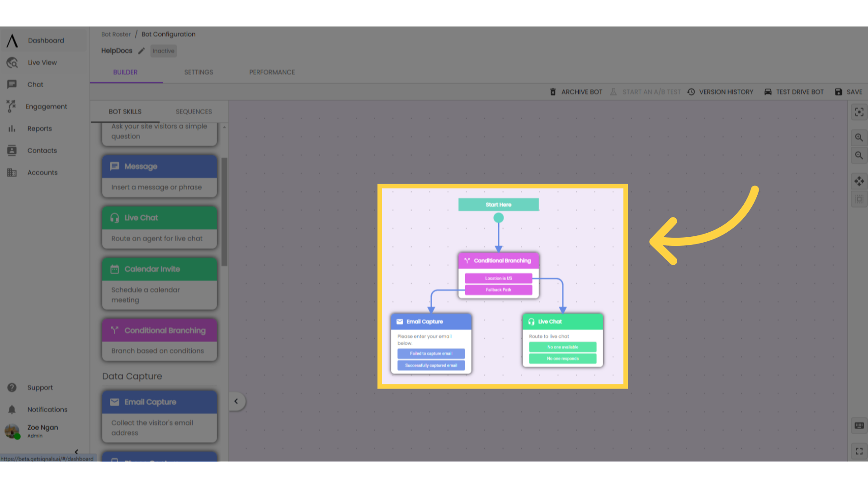The width and height of the screenshot is (868, 488).
Task: Click the HelpDocs bot name edit pencil
Action: (142, 51)
